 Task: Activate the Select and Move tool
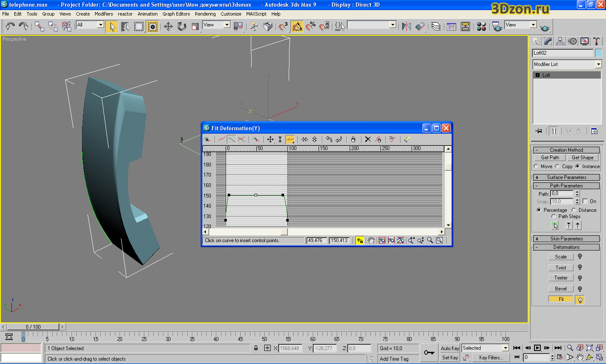pos(168,26)
